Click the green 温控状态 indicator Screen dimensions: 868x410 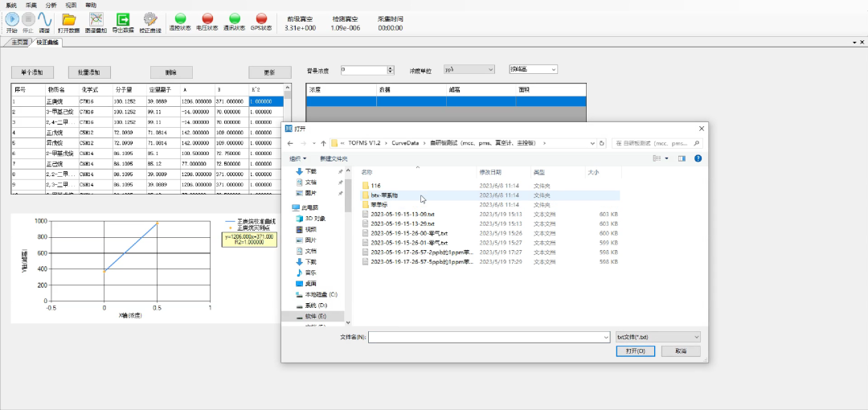181,18
